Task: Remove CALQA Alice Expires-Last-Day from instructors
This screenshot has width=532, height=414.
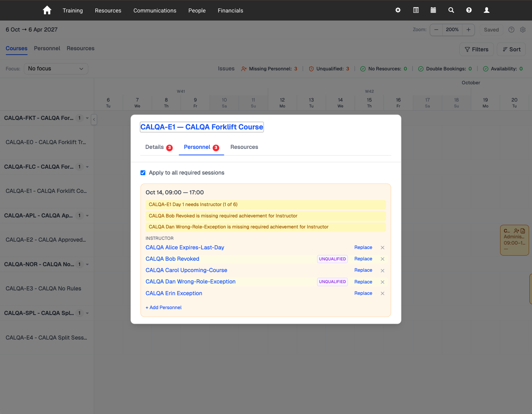Action: 383,248
